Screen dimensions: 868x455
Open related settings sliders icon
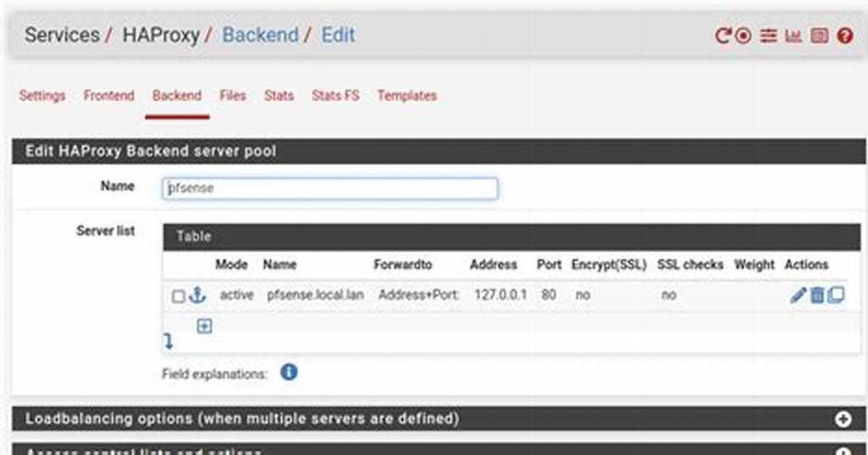click(768, 36)
